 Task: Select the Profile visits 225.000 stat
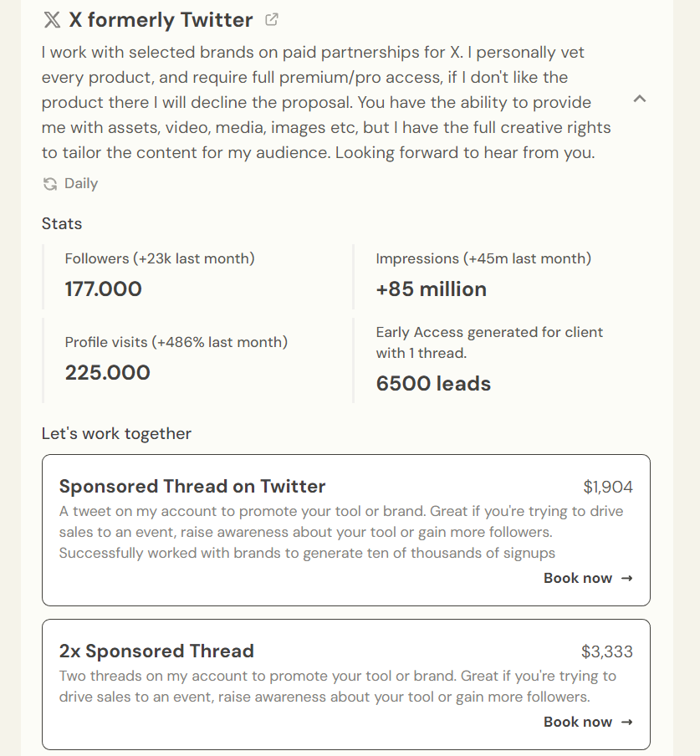pos(108,372)
